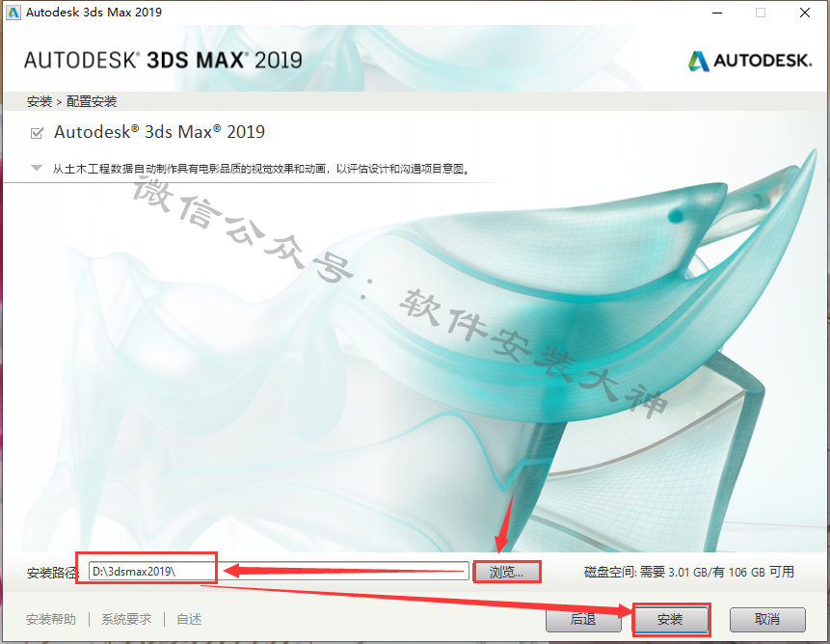Click the 3ds Max title bar app icon
The width and height of the screenshot is (830, 644).
13,13
